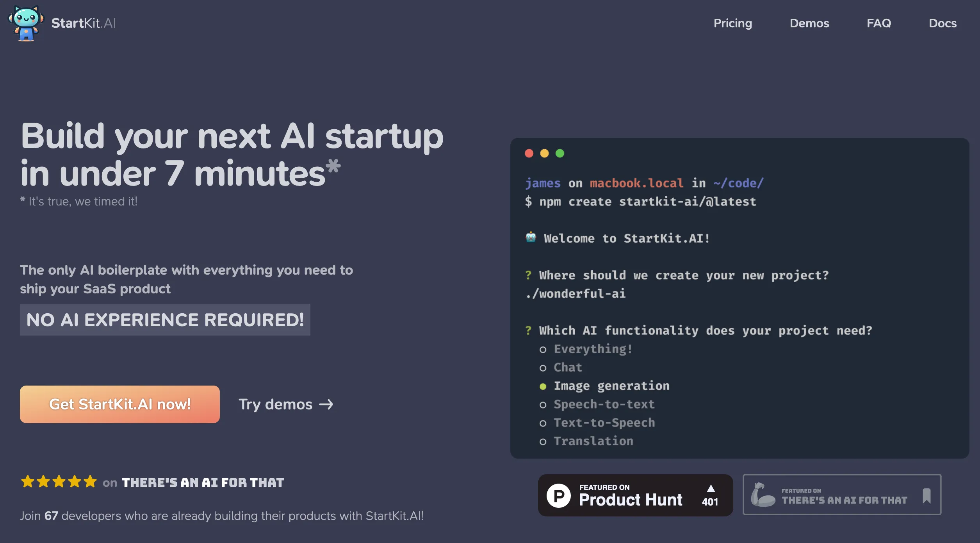Image resolution: width=980 pixels, height=543 pixels.
Task: Click the green dot in terminal window
Action: [x=560, y=153]
